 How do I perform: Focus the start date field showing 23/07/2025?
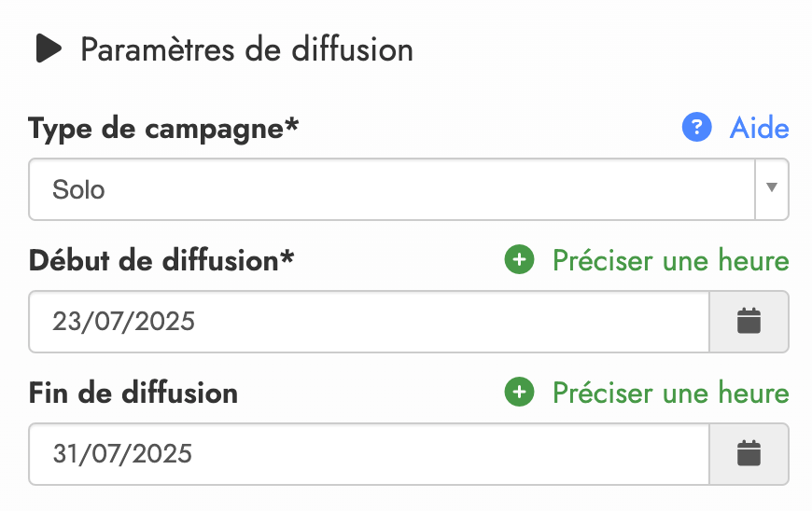369,322
